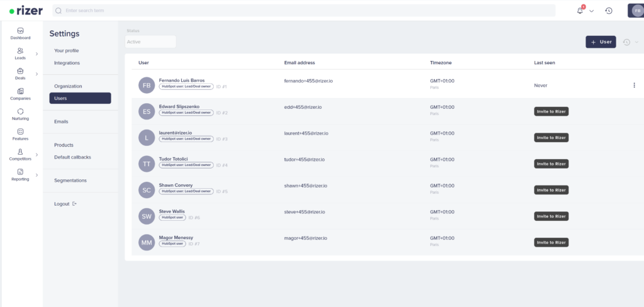The width and height of the screenshot is (644, 307).
Task: Open the Deals sidebar icon
Action: [x=20, y=71]
